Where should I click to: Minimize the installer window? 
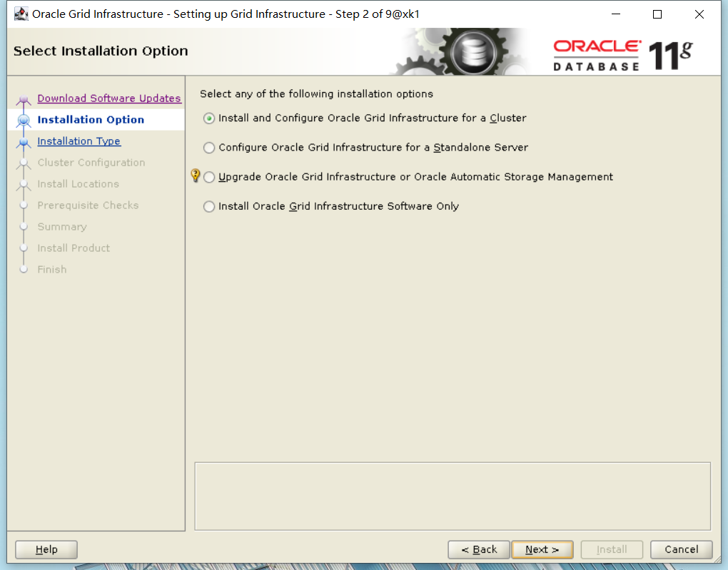pos(616,14)
